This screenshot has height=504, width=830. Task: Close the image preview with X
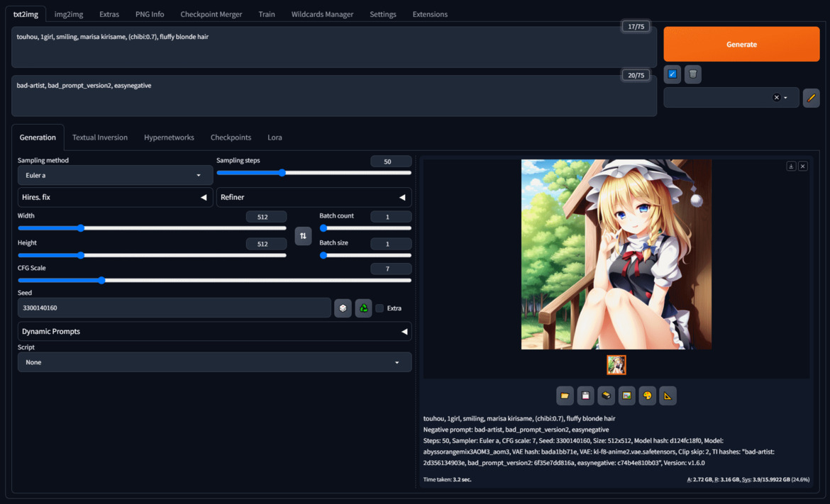coord(803,166)
